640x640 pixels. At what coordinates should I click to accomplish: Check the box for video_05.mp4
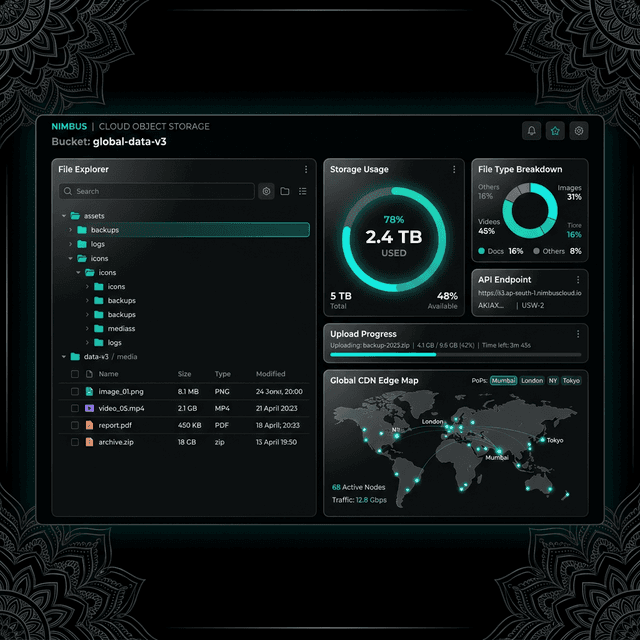coord(75,408)
